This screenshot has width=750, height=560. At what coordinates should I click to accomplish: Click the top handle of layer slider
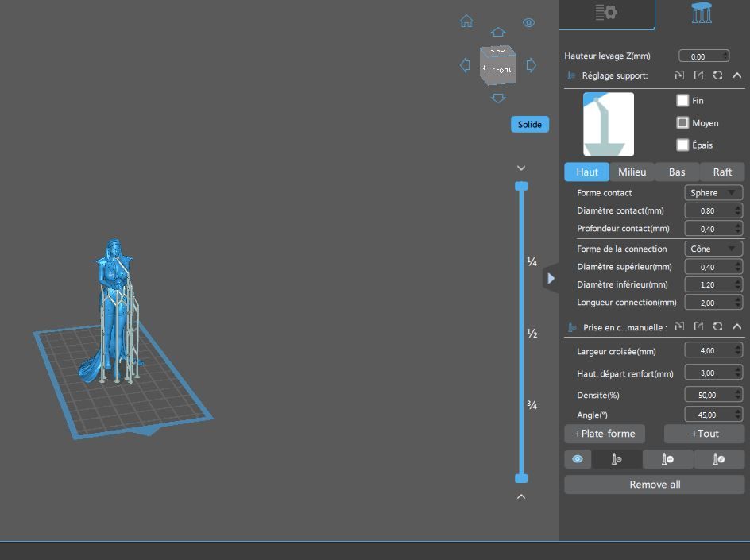click(x=521, y=186)
